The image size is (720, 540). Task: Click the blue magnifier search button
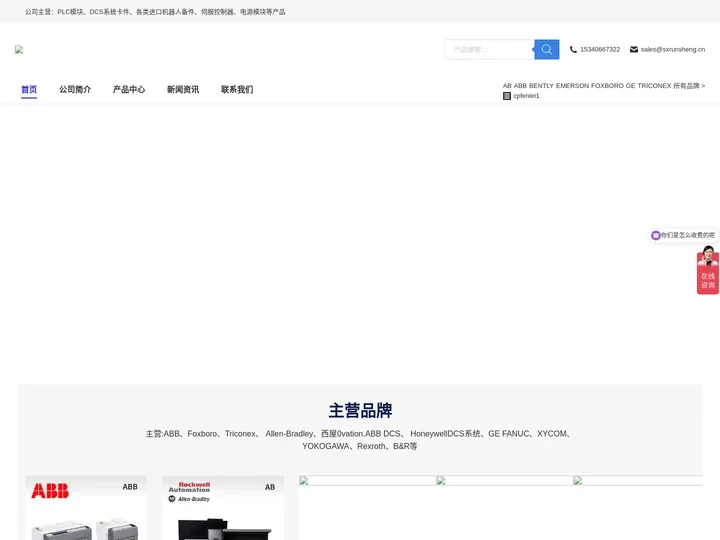coord(546,49)
